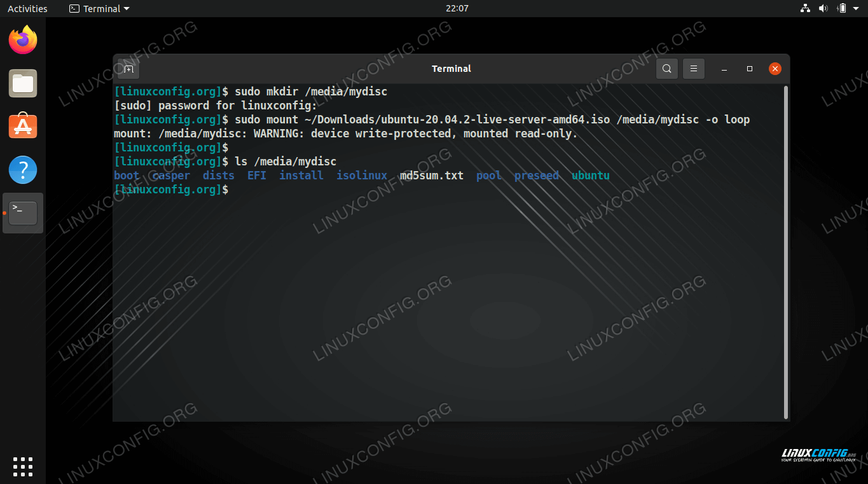Click the 'boot' directory name
Viewport: 868px width, 484px height.
(x=127, y=176)
